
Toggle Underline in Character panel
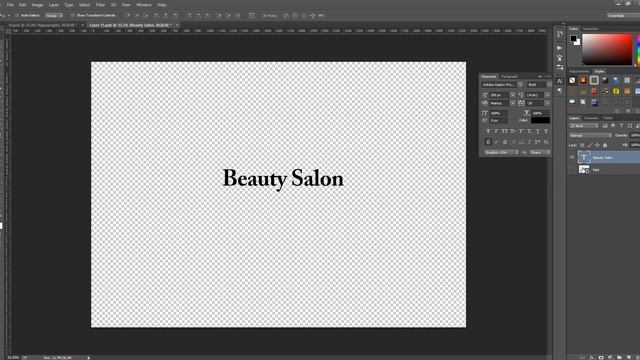point(538,131)
